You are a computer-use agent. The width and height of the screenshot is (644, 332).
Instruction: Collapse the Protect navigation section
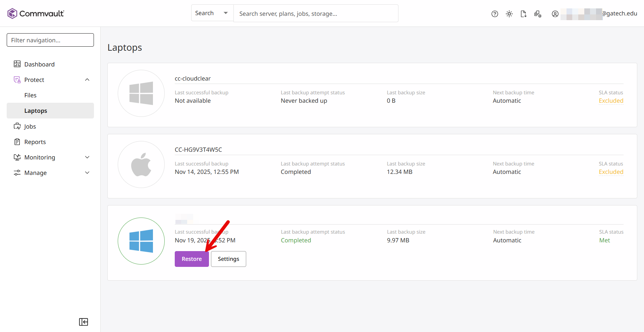[x=87, y=80]
